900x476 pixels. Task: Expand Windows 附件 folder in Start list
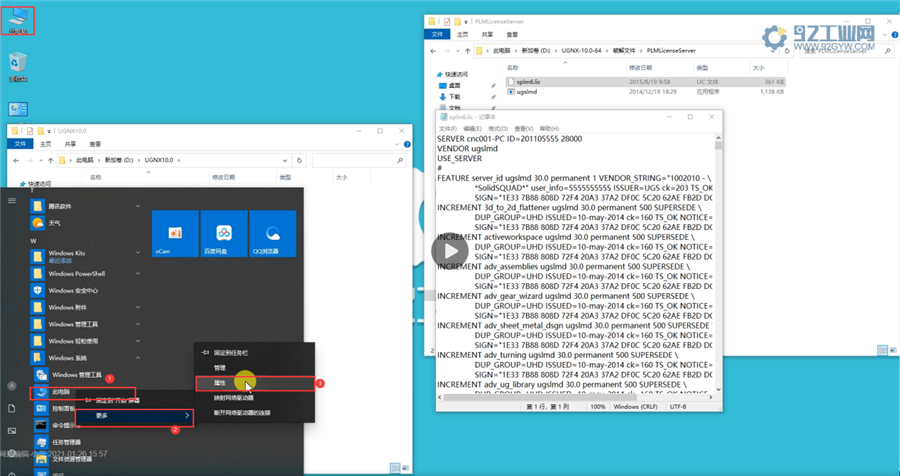coord(137,307)
